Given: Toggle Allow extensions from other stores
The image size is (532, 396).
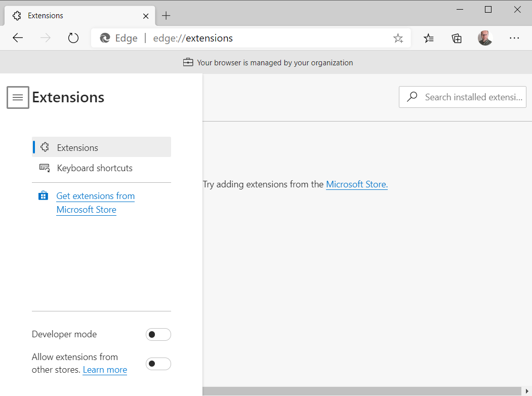Looking at the screenshot, I should 158,364.
